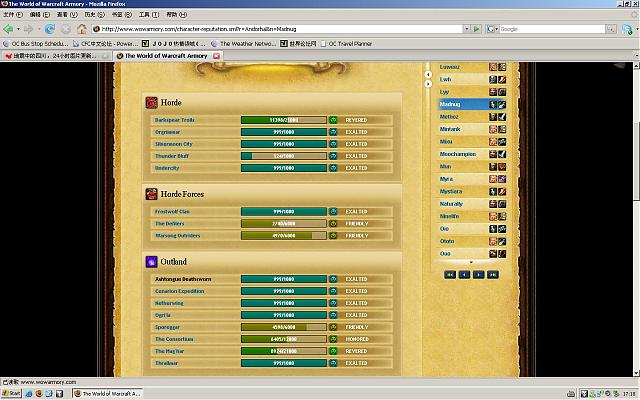Open the back-history dropdown arrow
This screenshot has width=640, height=400.
18,29
